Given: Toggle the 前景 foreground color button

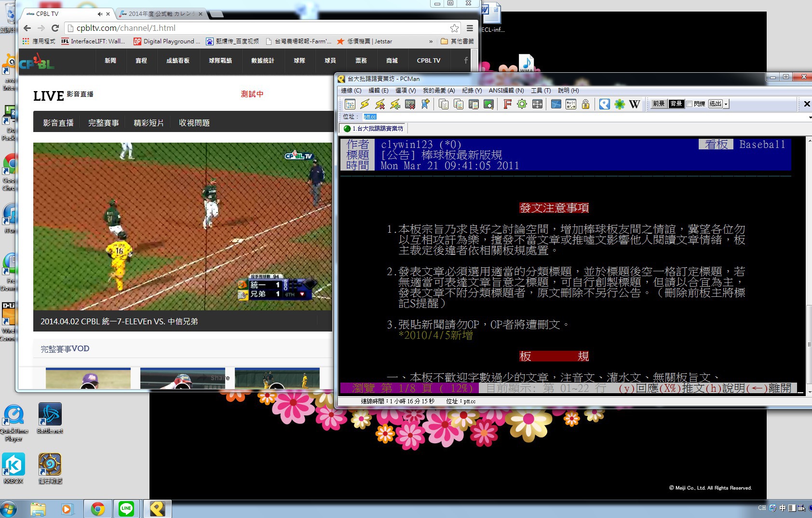Looking at the screenshot, I should coord(659,104).
